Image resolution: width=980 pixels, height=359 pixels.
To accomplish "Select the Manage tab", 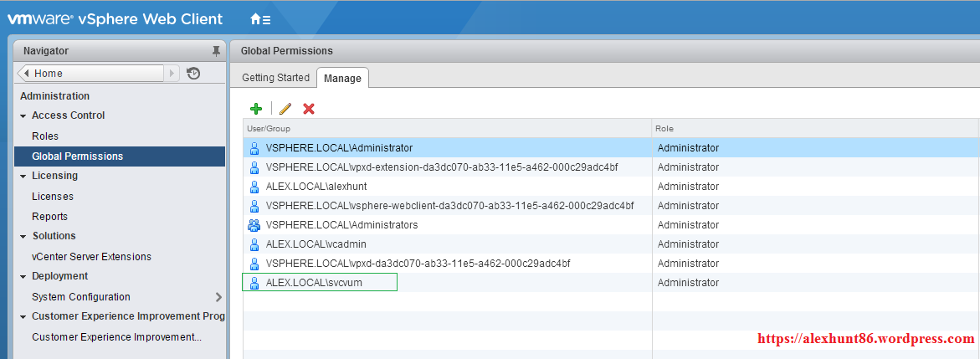I will click(342, 79).
